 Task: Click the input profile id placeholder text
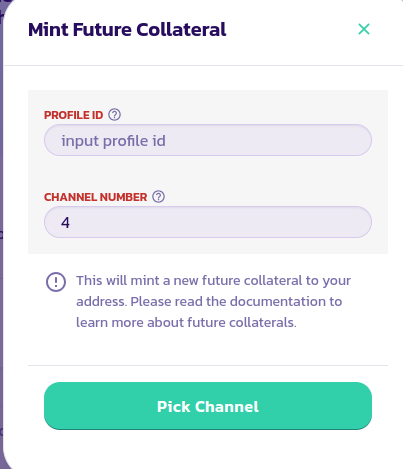tap(113, 141)
